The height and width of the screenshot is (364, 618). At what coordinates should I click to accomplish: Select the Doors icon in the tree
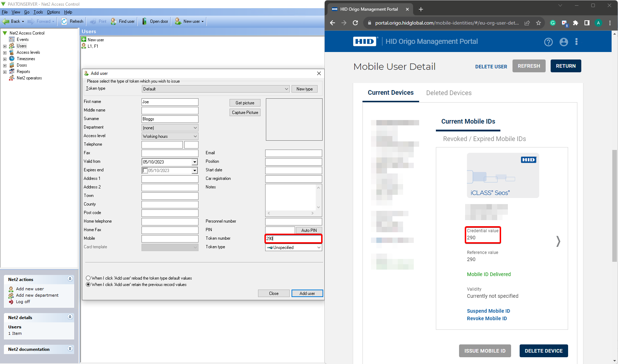[x=12, y=65]
